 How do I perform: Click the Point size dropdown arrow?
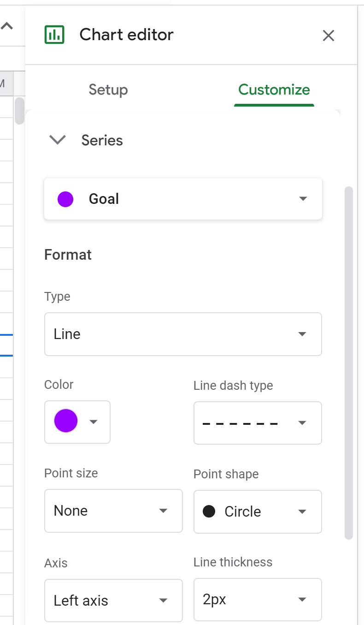tap(163, 511)
